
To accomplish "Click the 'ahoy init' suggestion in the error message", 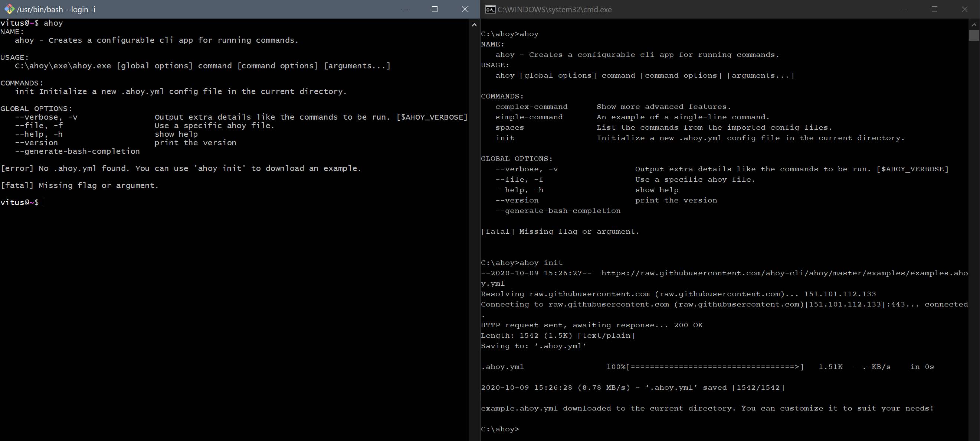I will pos(220,168).
